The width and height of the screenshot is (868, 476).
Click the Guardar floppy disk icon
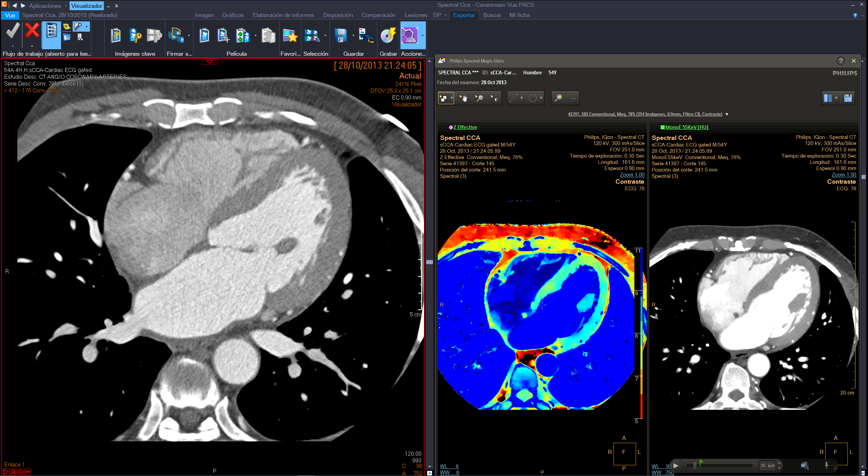point(340,35)
